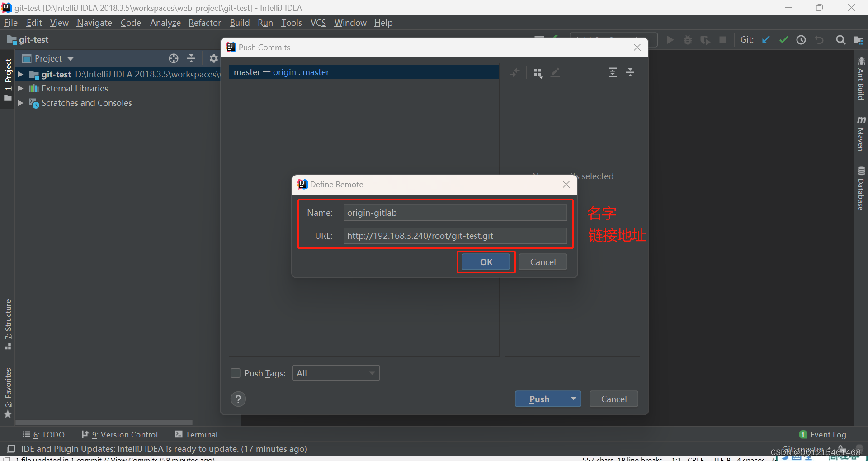
Task: Close the Push Commits dialog
Action: (x=637, y=48)
